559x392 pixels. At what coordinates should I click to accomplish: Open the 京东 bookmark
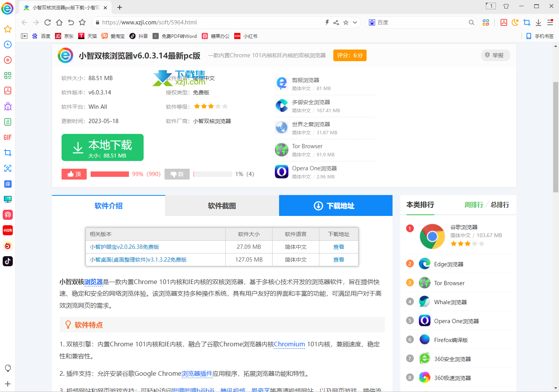tap(64, 36)
